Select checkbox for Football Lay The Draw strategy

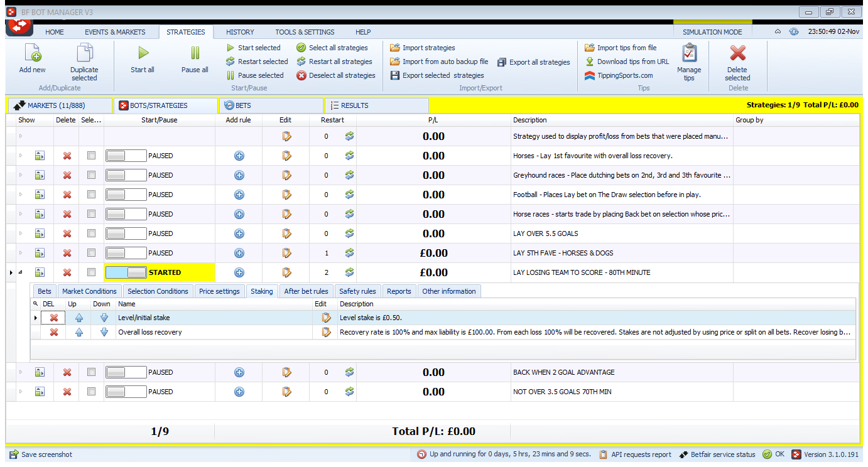pos(92,195)
